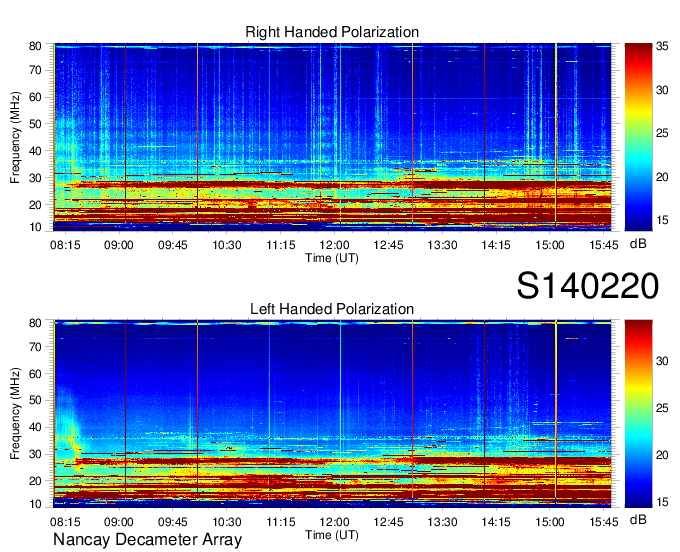Click the Right Handed spectrogram image

tap(332, 135)
